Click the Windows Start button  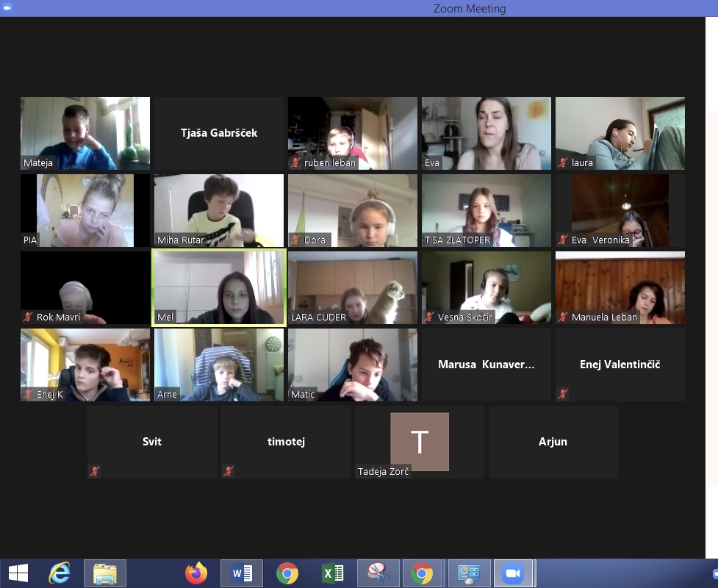[18, 573]
